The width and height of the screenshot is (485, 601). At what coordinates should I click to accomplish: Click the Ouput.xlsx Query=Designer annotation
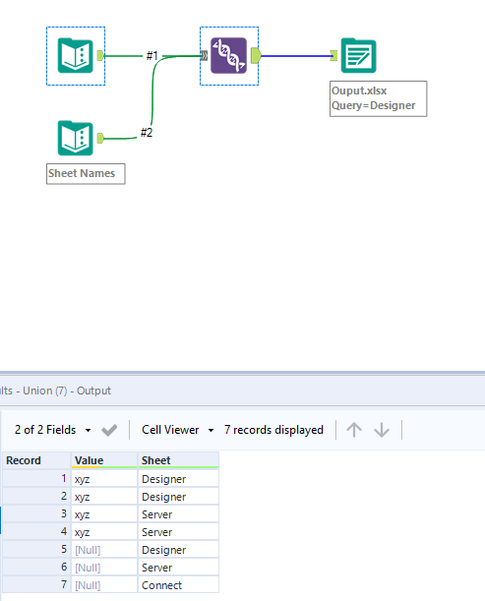pyautogui.click(x=378, y=99)
